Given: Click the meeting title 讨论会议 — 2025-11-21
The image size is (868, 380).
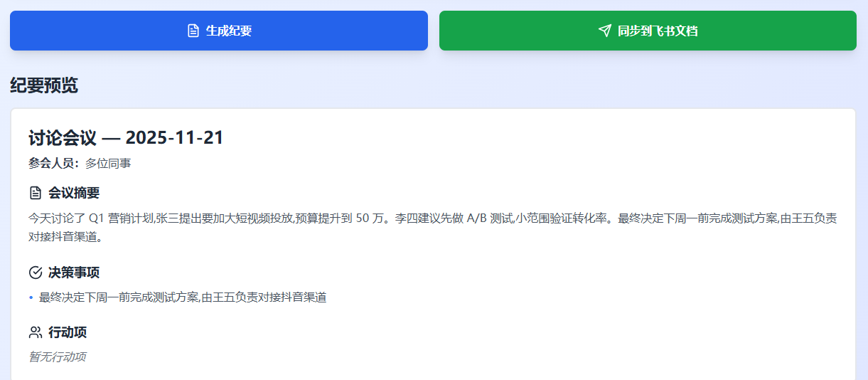Looking at the screenshot, I should [x=126, y=137].
